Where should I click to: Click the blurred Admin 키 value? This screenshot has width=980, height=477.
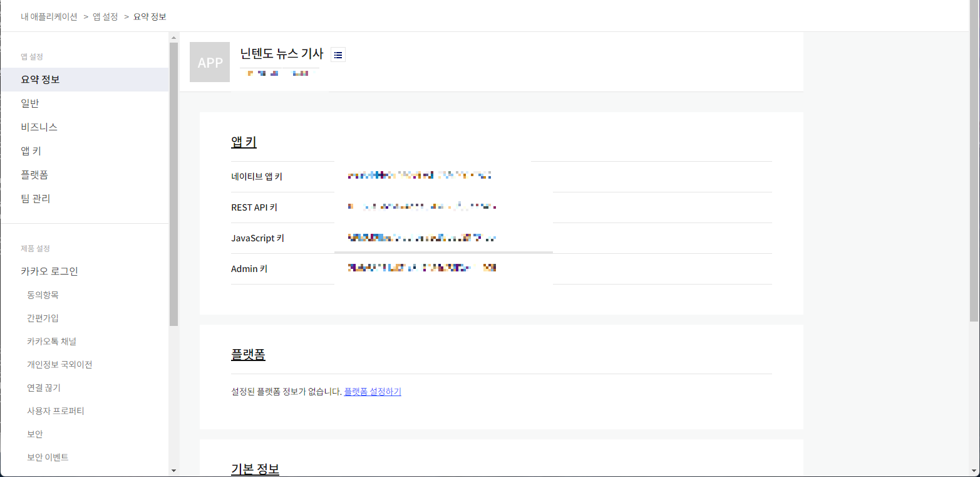coord(422,268)
